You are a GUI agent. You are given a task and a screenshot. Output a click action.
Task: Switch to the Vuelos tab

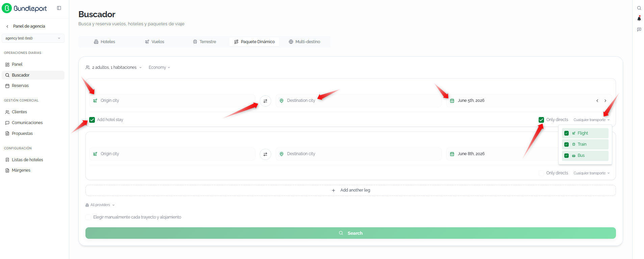(155, 42)
